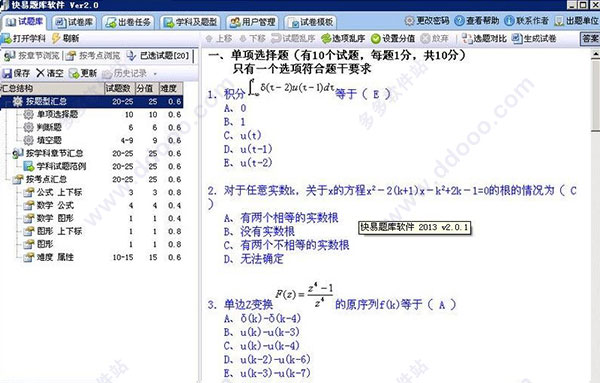Click the 保存 save icon
Image resolution: width=600 pixels, height=383 pixels.
[7, 73]
